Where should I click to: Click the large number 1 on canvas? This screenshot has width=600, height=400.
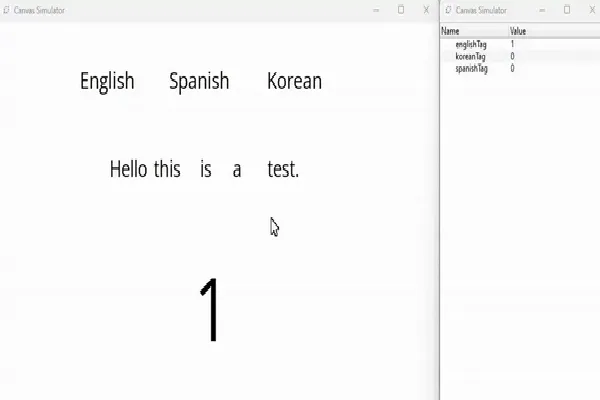(x=210, y=310)
